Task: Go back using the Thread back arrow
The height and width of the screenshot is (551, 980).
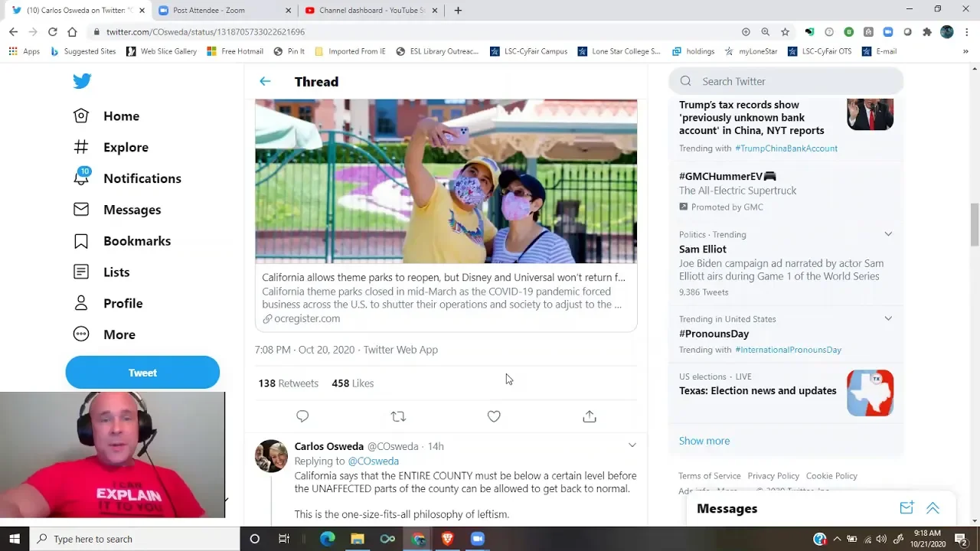Action: pos(265,81)
